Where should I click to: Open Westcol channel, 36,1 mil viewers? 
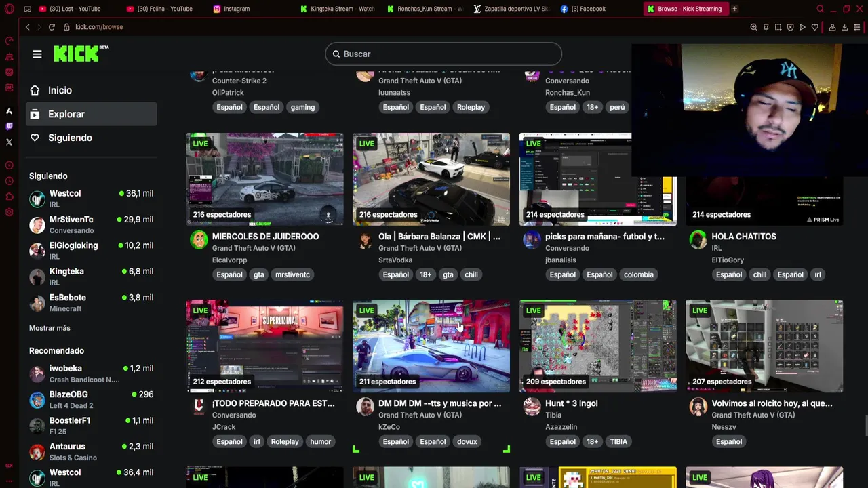[92, 199]
